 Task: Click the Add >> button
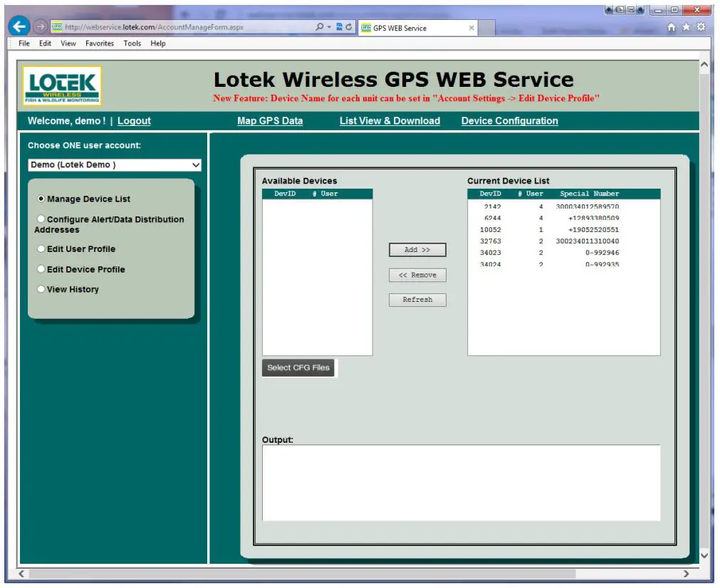click(417, 250)
